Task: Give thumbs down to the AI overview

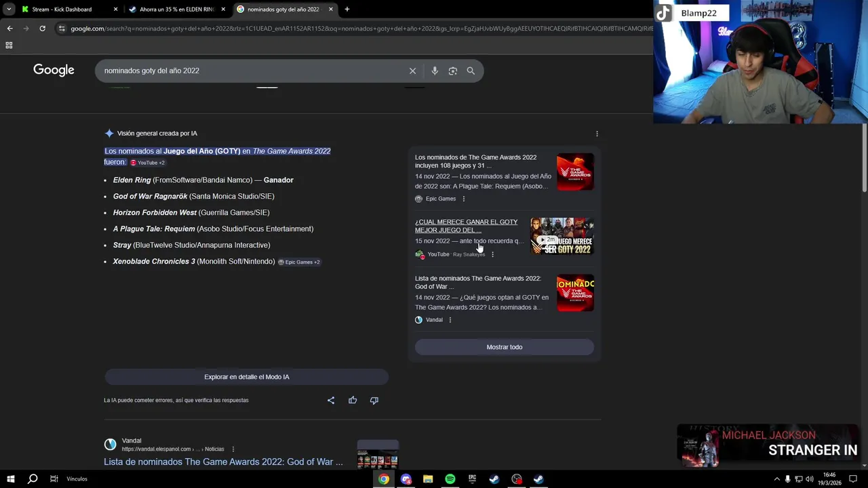Action: pos(374,401)
